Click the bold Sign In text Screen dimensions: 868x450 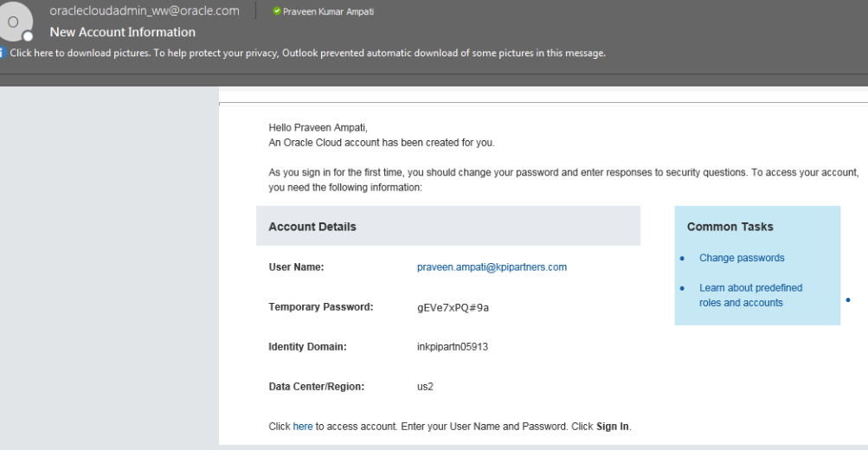[612, 427]
